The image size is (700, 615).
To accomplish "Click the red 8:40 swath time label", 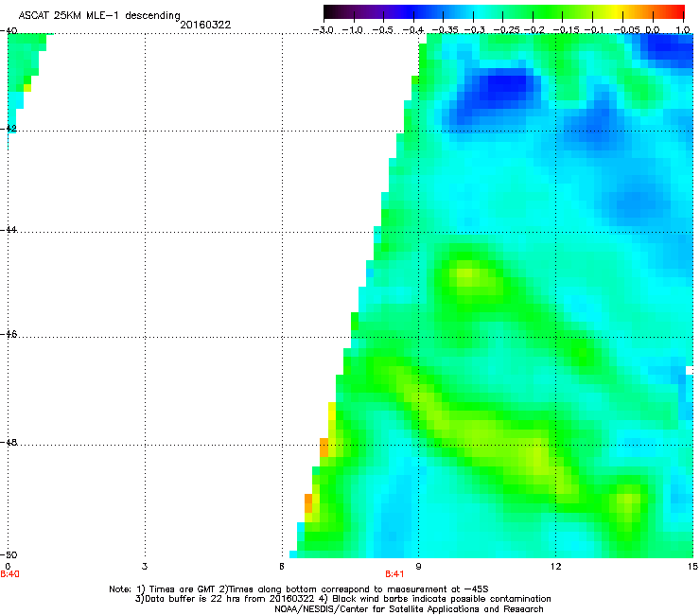I will pos(9,574).
